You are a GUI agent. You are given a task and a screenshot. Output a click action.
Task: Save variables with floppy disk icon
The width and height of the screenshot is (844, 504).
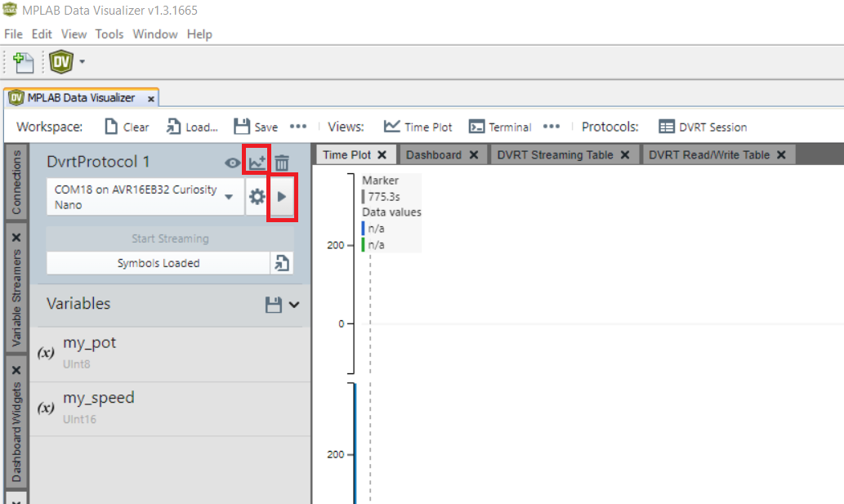pyautogui.click(x=274, y=305)
